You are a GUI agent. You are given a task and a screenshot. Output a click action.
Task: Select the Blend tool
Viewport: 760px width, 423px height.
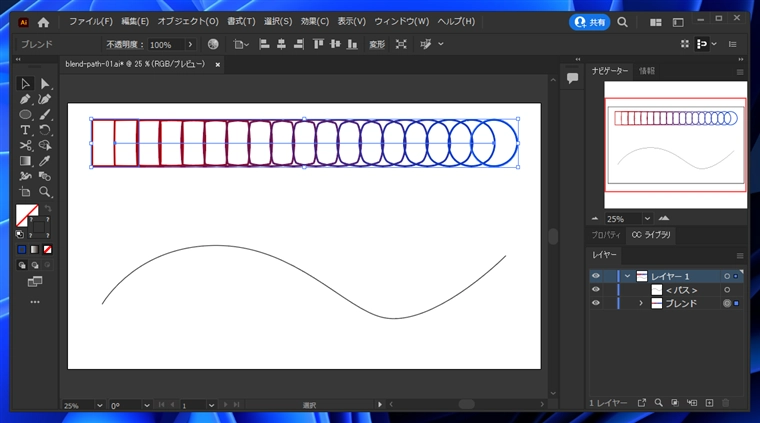tap(45, 176)
